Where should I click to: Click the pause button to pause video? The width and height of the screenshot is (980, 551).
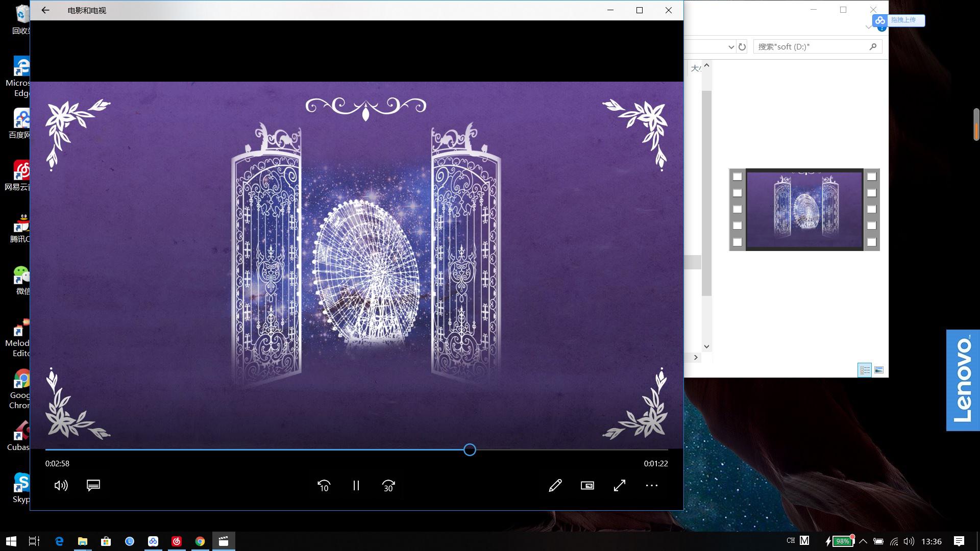(355, 485)
